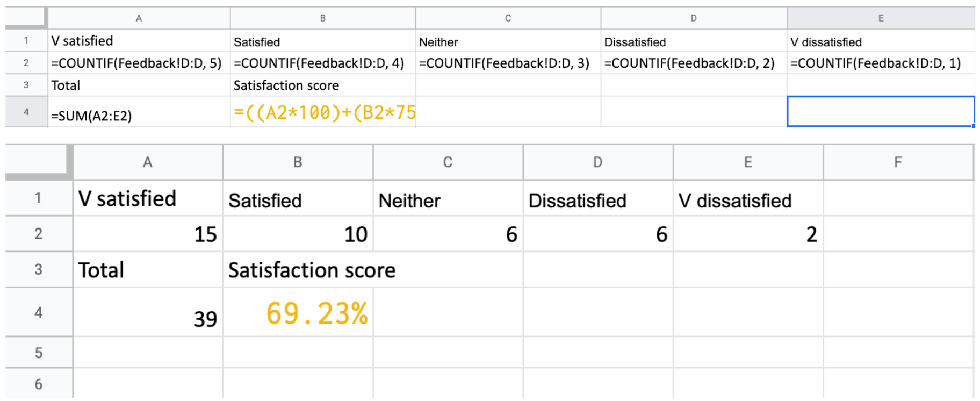Click select-all corner box of upper sheet
The image size is (980, 401).
point(26,18)
